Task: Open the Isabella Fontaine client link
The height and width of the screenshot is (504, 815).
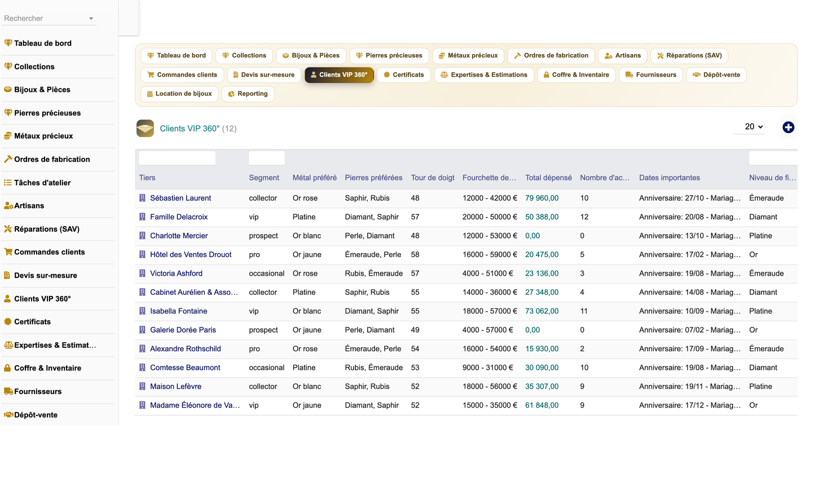Action: (178, 311)
